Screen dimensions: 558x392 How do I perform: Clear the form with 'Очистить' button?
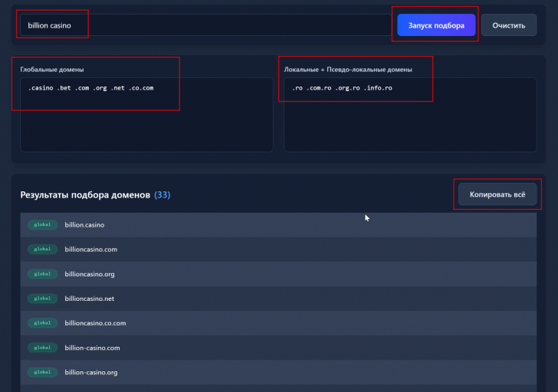509,25
